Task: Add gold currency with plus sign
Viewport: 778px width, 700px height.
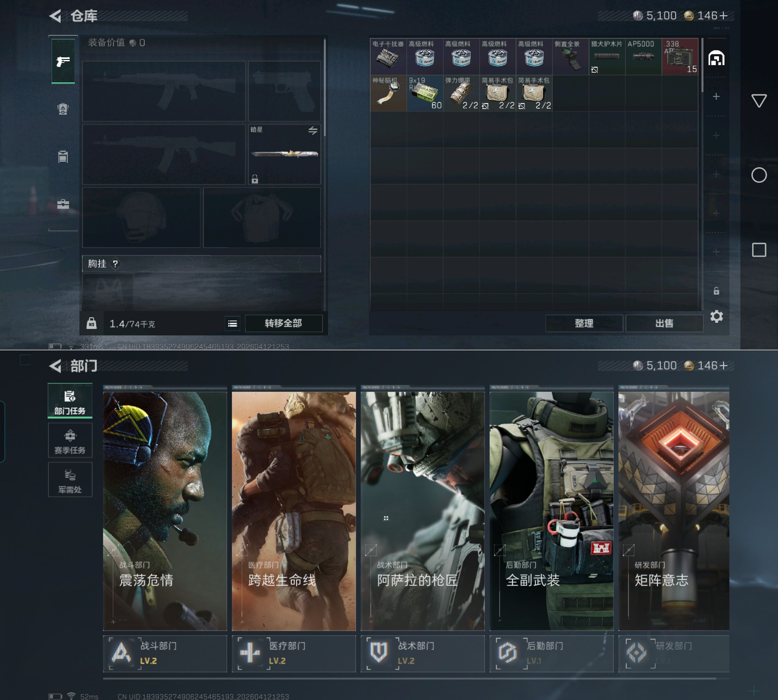Action: coord(723,16)
